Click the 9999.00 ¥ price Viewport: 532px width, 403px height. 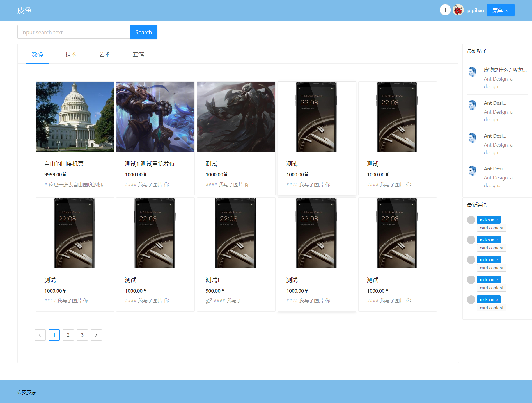[x=55, y=174]
